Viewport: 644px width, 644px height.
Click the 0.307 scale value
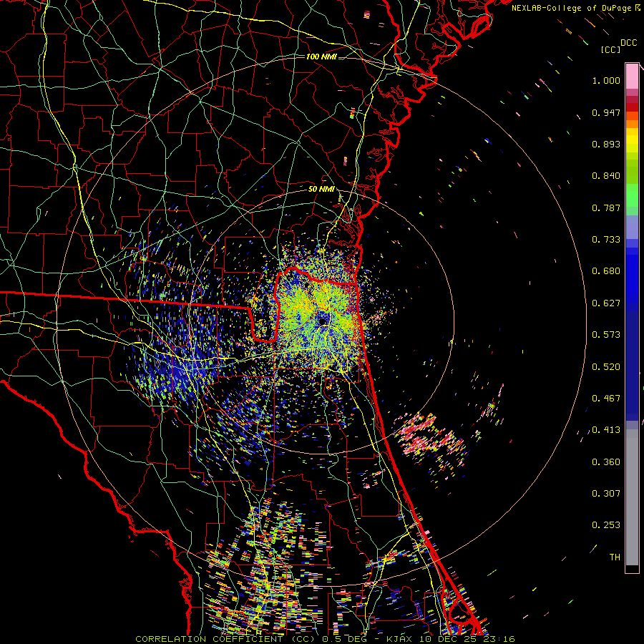coord(606,494)
